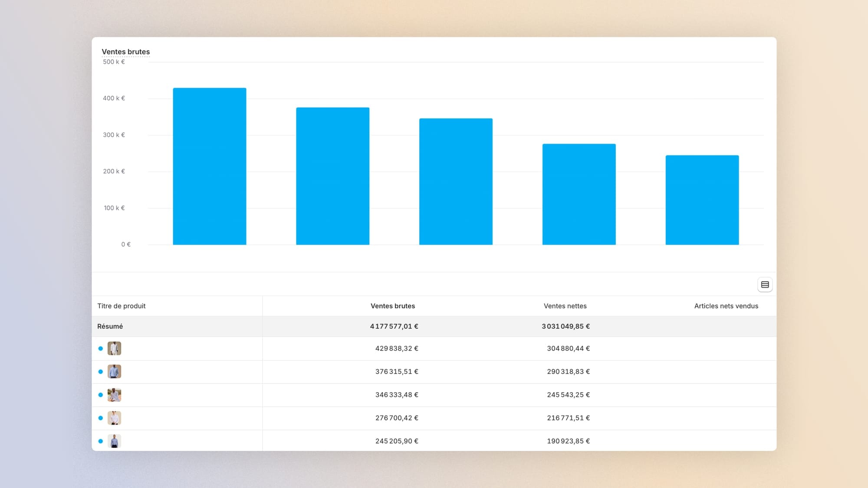The height and width of the screenshot is (488, 868).
Task: Click the 216 771,51 € net sales cell
Action: point(568,418)
